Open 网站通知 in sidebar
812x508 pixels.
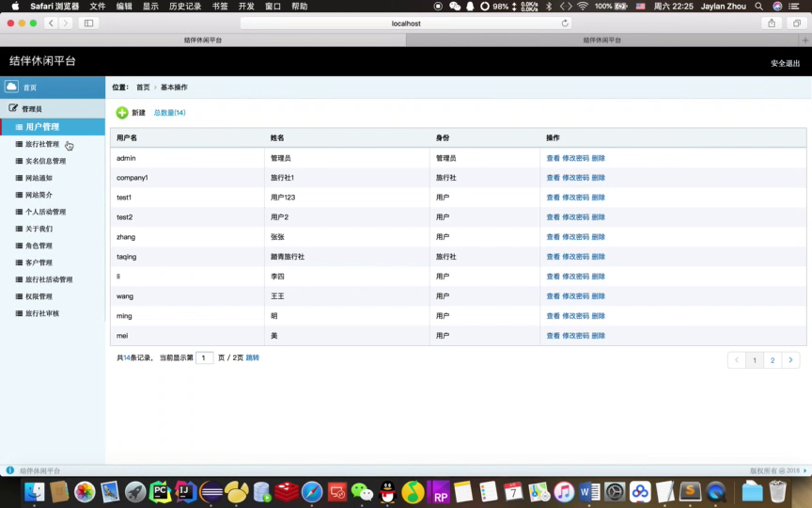(39, 178)
